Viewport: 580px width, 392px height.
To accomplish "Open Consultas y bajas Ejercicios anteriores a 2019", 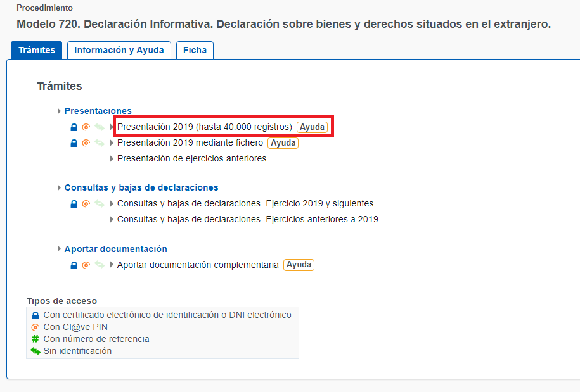I will [247, 220].
